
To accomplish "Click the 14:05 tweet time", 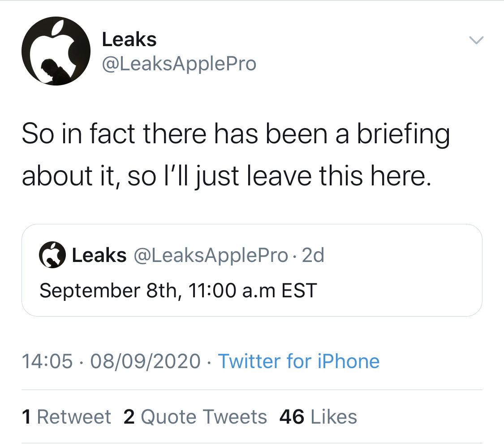I will pos(47,361).
